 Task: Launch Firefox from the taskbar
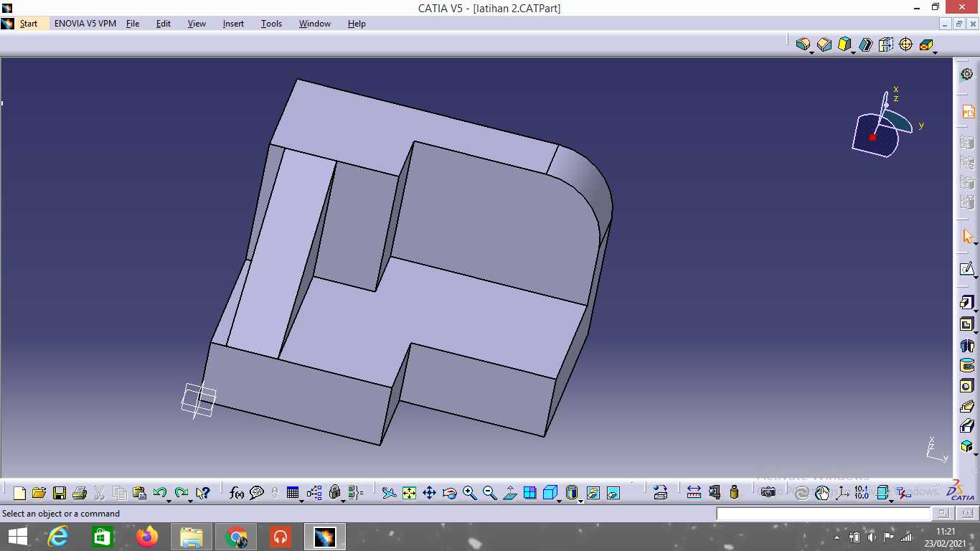pos(147,537)
